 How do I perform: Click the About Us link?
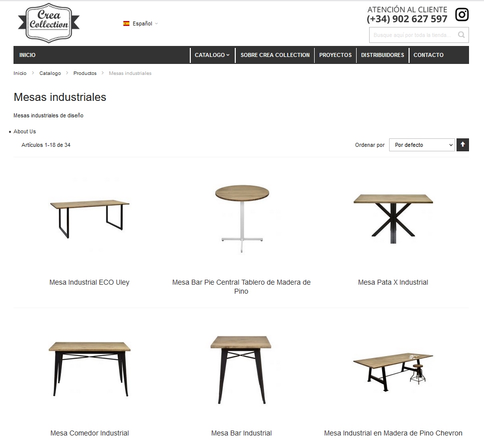point(24,131)
